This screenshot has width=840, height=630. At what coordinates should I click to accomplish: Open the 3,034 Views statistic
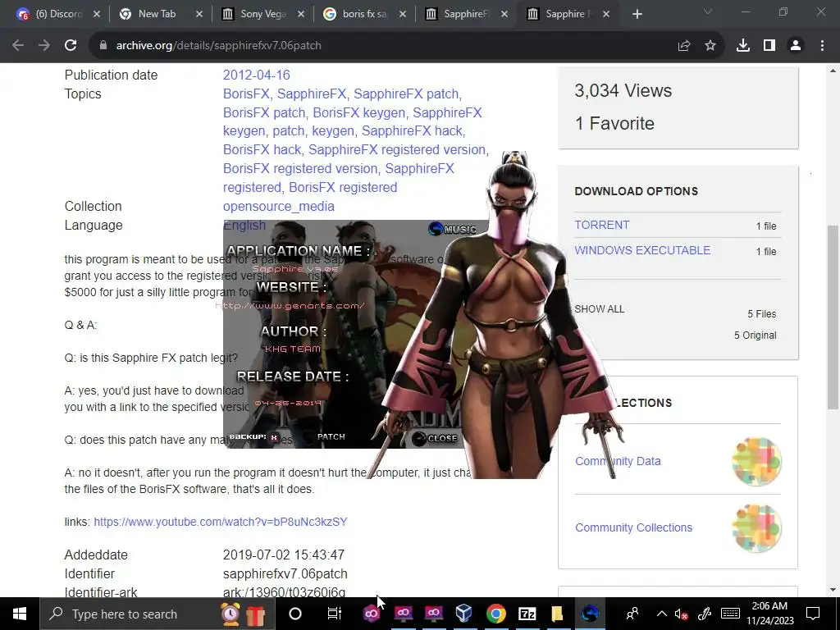click(x=623, y=90)
